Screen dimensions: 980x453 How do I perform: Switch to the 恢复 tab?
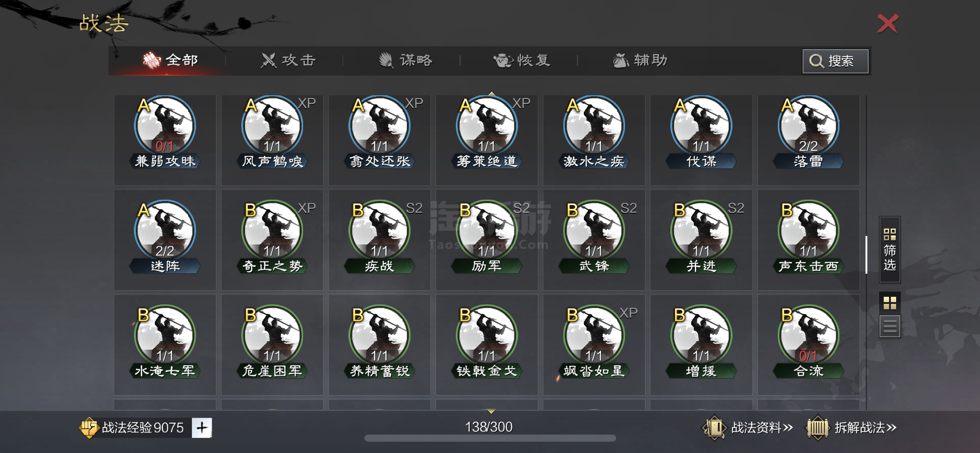pyautogui.click(x=522, y=60)
